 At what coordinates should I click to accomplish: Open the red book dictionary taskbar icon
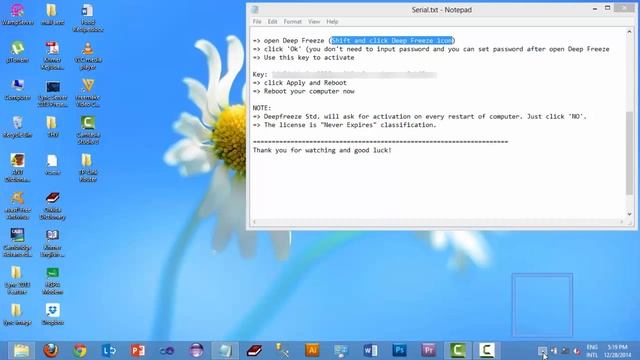tap(254, 351)
